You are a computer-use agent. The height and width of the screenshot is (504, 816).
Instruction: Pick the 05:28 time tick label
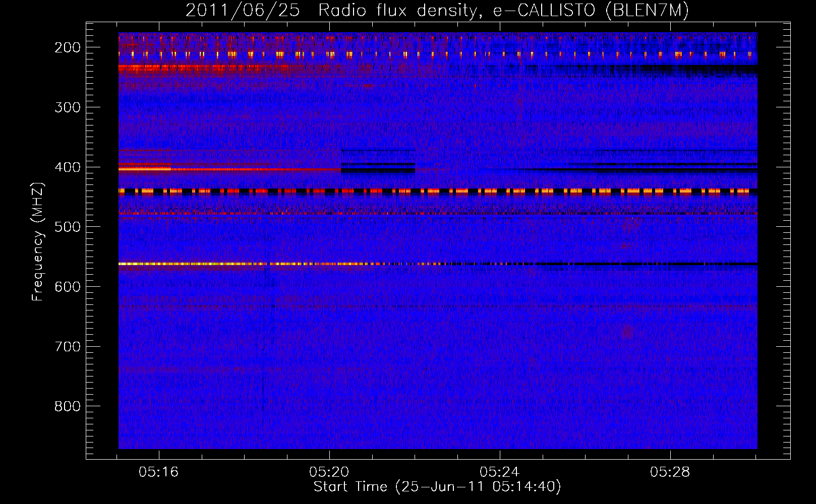click(x=670, y=472)
